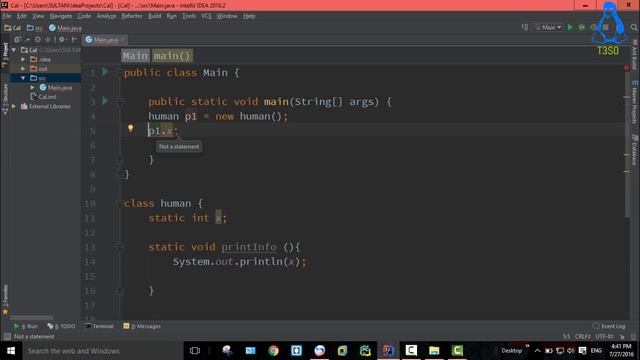Collapse the Cal project root node
The height and width of the screenshot is (360, 640).
coord(14,50)
